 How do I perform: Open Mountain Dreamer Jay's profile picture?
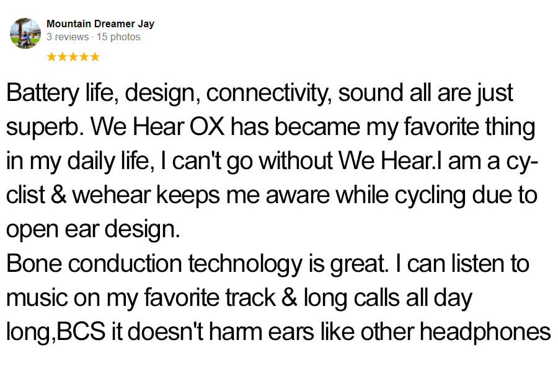[25, 33]
